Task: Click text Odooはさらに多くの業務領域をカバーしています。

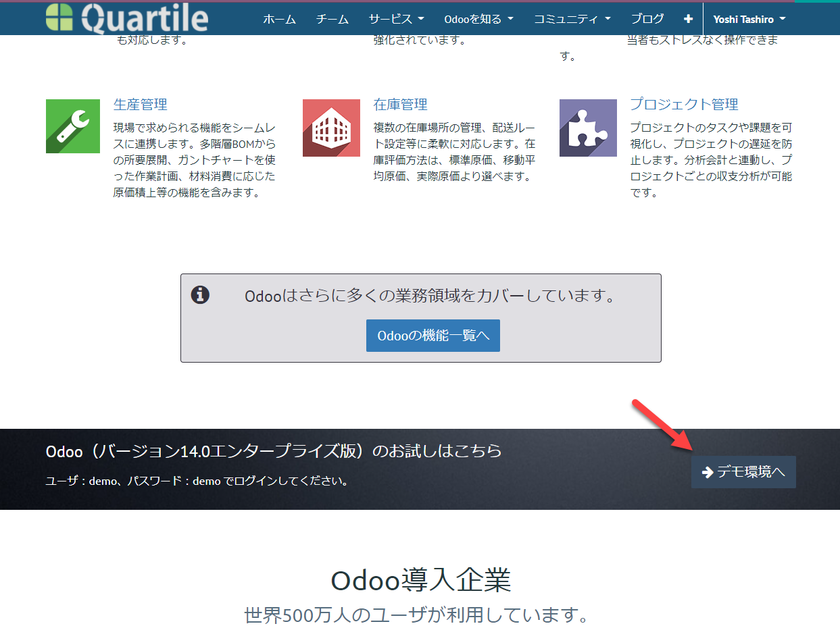Action: point(430,296)
